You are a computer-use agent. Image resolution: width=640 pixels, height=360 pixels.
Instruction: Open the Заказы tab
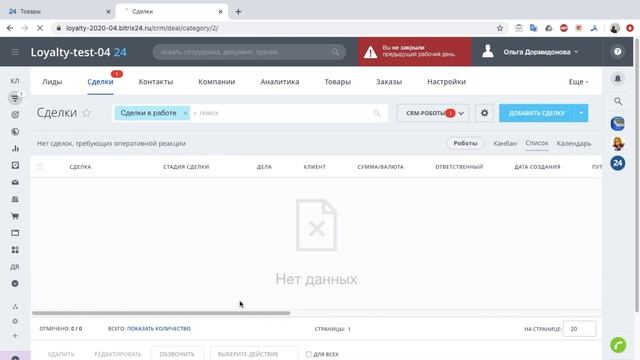389,82
